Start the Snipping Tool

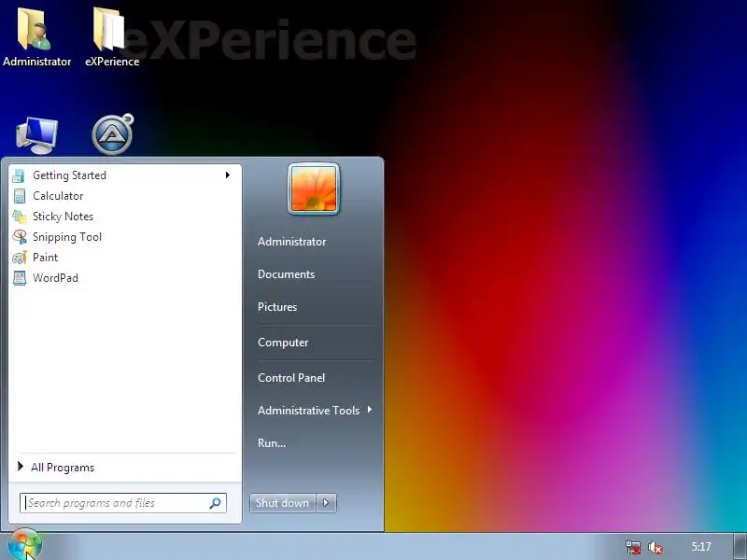click(125, 237)
